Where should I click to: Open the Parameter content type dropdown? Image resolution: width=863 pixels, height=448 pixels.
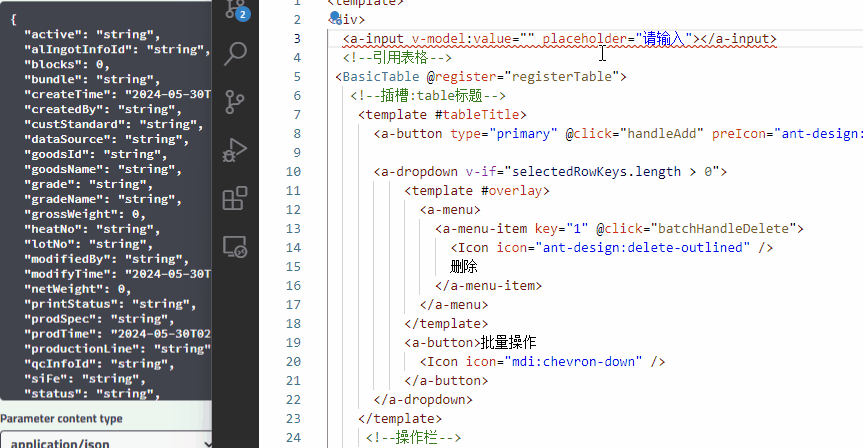point(106,440)
